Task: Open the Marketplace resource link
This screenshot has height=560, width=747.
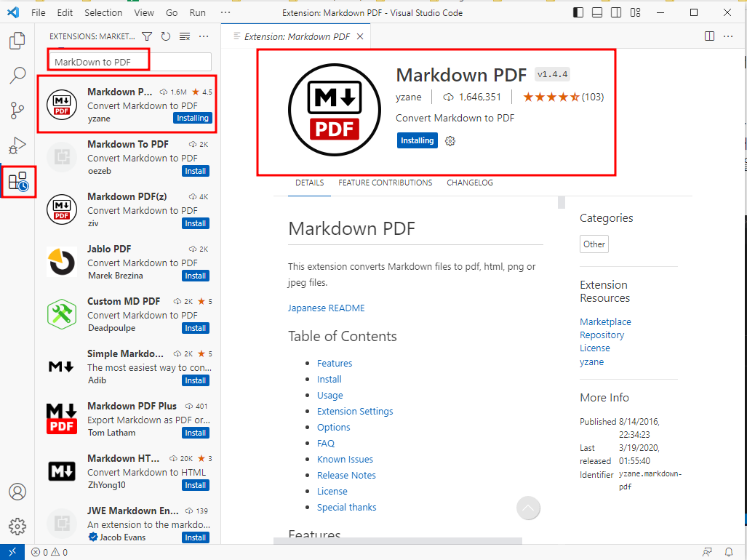Action: coord(605,322)
